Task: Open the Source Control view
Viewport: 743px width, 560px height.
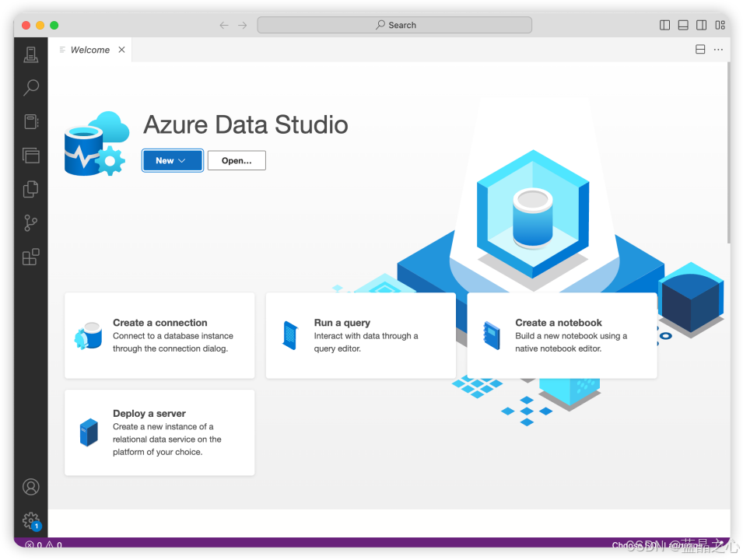Action: point(31,222)
